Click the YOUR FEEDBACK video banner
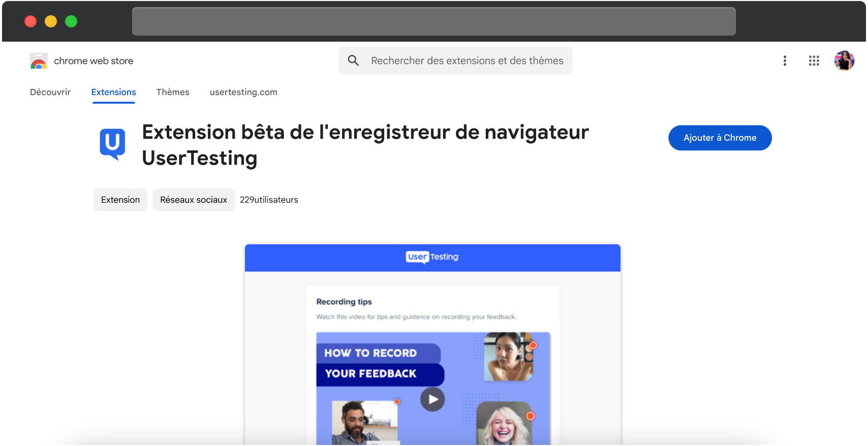 pyautogui.click(x=380, y=374)
